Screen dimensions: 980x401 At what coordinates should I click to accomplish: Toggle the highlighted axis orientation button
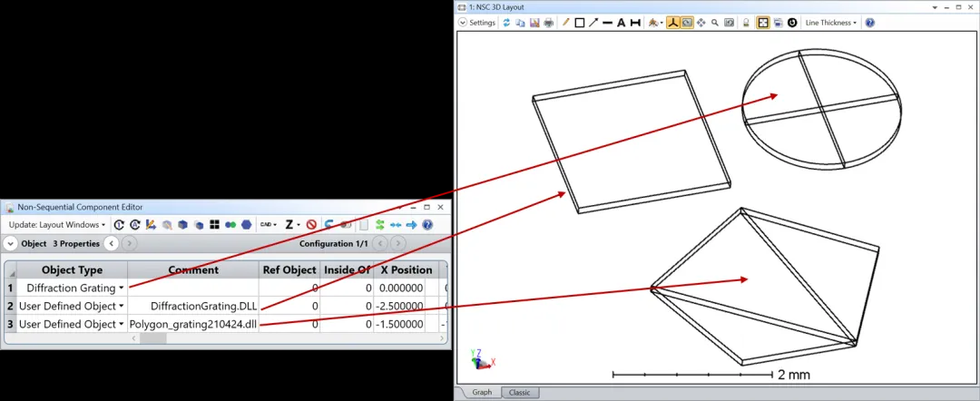pyautogui.click(x=673, y=23)
